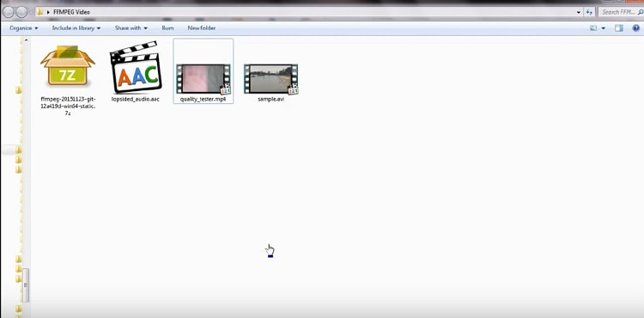This screenshot has height=318, width=644.
Task: Select the sample.avi video thumbnail
Action: pos(270,79)
